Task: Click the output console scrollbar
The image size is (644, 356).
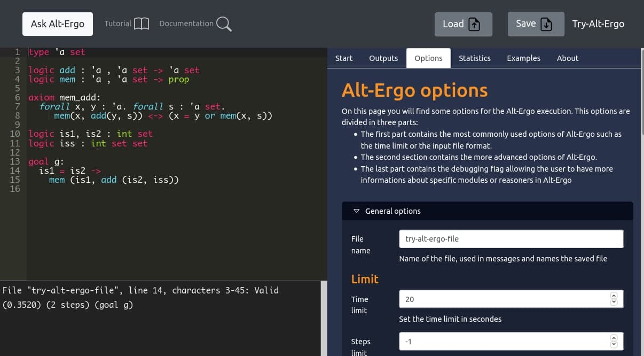Action: [x=324, y=318]
